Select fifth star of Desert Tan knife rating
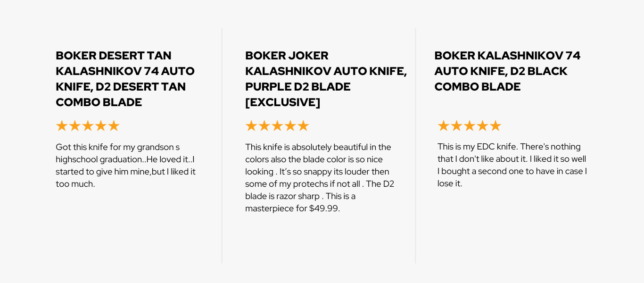The width and height of the screenshot is (644, 283). [x=114, y=126]
